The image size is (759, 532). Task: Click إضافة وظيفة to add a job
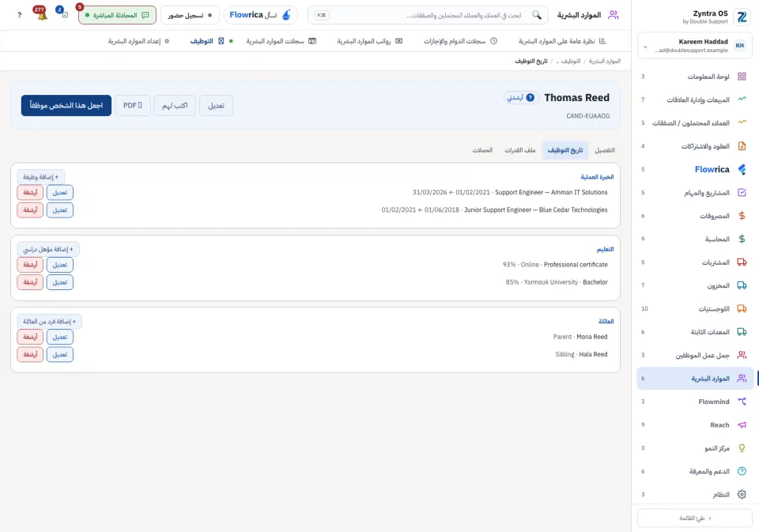40,177
